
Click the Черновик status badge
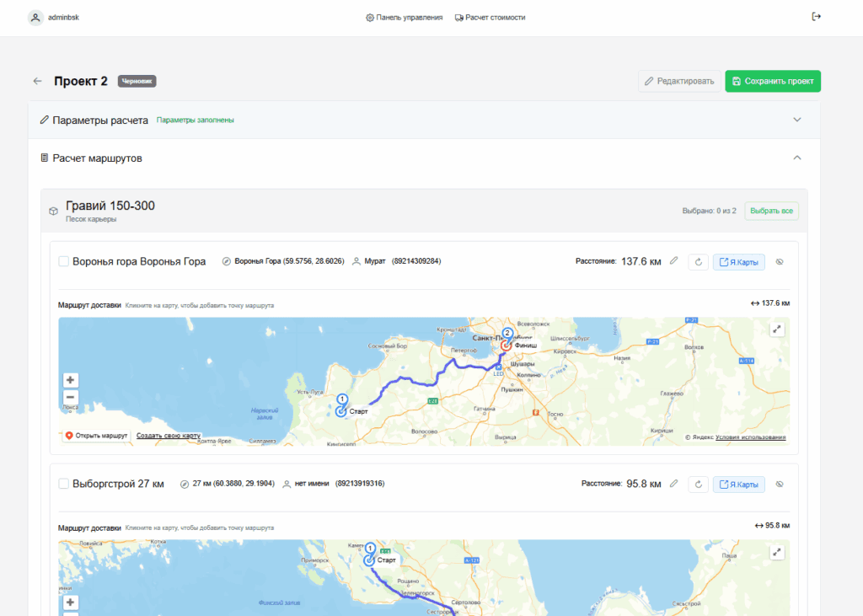coord(137,81)
